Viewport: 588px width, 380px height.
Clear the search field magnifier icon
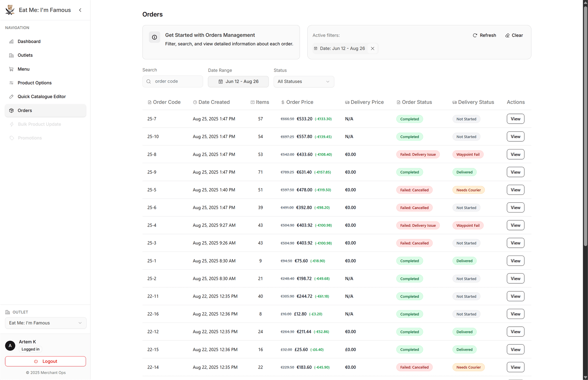[x=148, y=81]
